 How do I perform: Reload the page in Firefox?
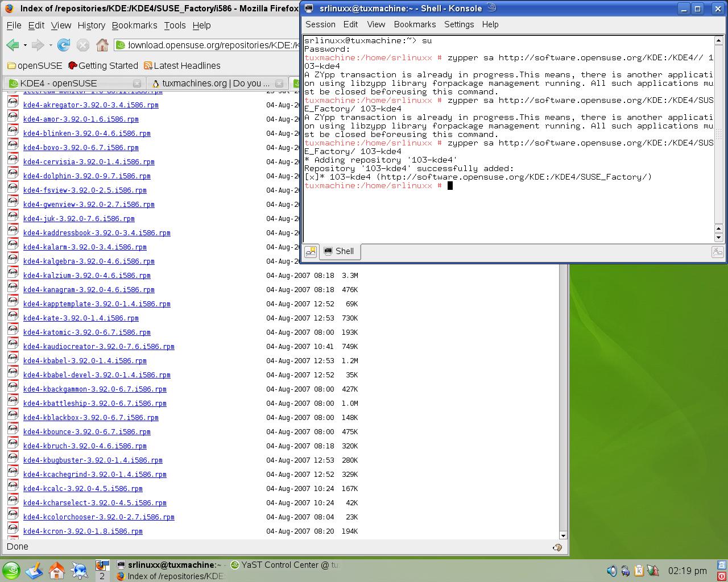(x=64, y=45)
